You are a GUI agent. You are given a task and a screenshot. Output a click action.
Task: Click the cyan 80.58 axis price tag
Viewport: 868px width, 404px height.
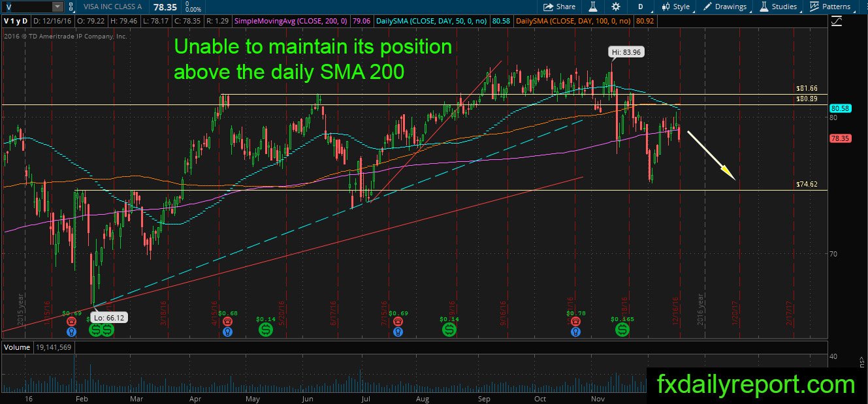839,108
